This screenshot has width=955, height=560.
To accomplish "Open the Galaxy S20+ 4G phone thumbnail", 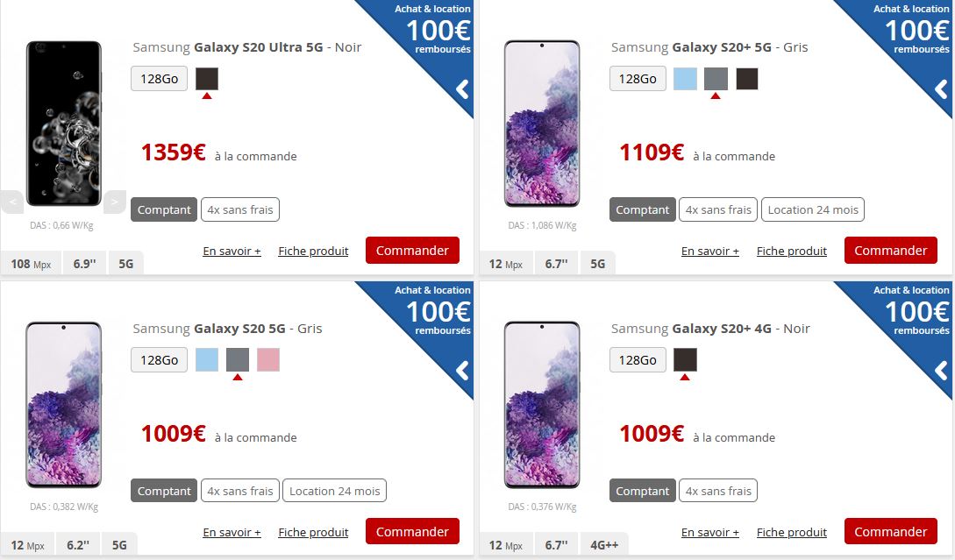I will pyautogui.click(x=542, y=405).
